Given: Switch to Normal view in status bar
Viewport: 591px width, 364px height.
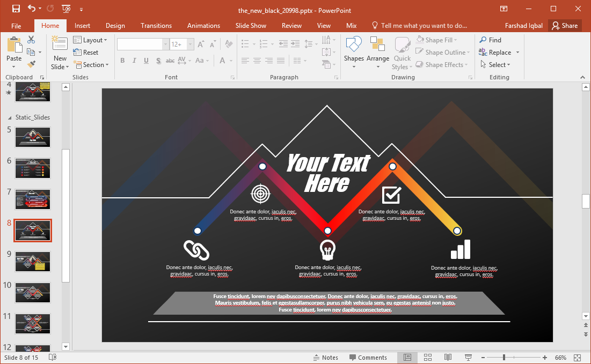Looking at the screenshot, I should click(407, 358).
